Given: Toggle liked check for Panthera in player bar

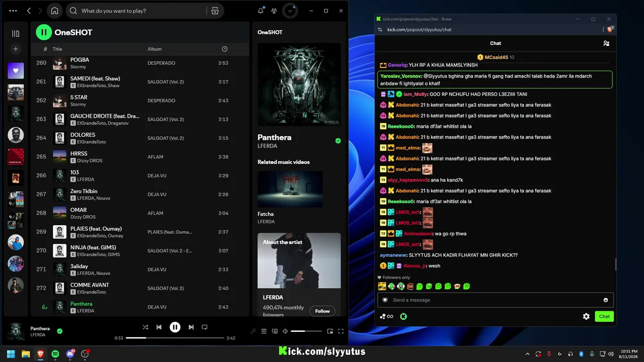Looking at the screenshot, I should pos(60,331).
